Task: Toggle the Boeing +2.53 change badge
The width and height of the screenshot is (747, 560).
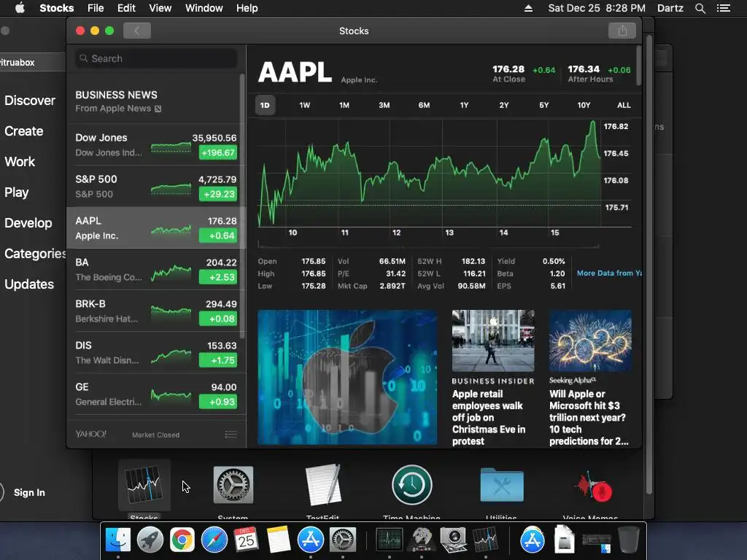Action: click(217, 277)
